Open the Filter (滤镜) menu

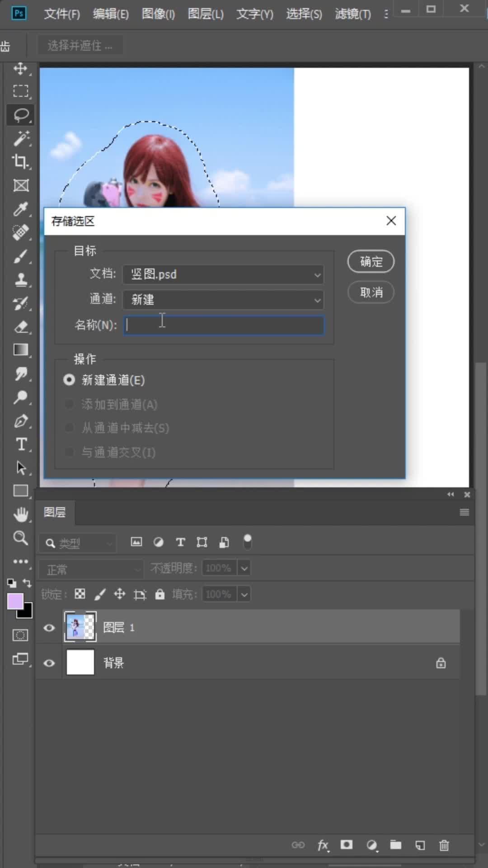coord(353,14)
